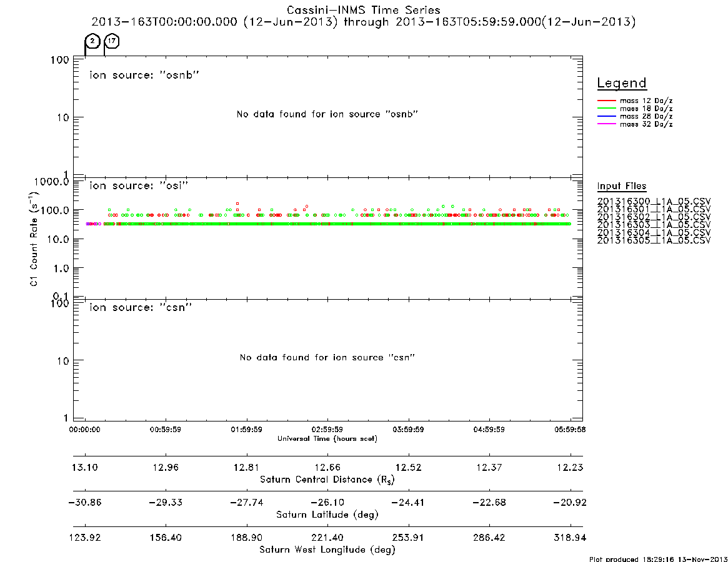
Task: Click the -30.86 latitude value
Action: pos(84,503)
